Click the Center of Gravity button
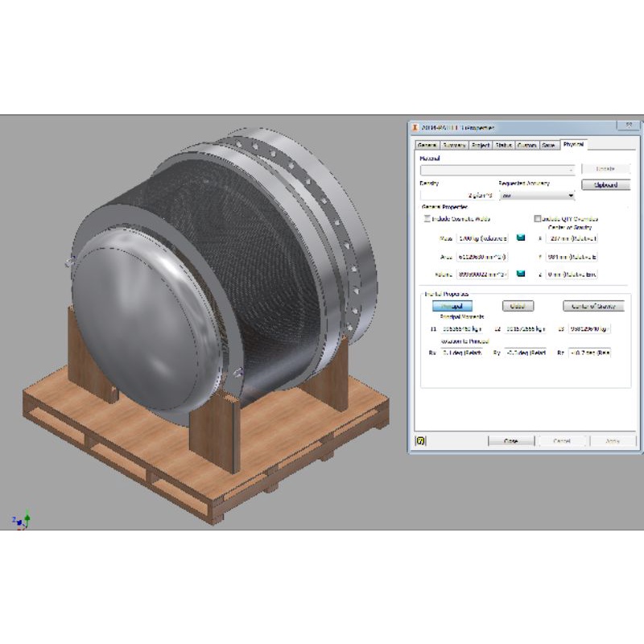The image size is (644, 644). click(593, 306)
